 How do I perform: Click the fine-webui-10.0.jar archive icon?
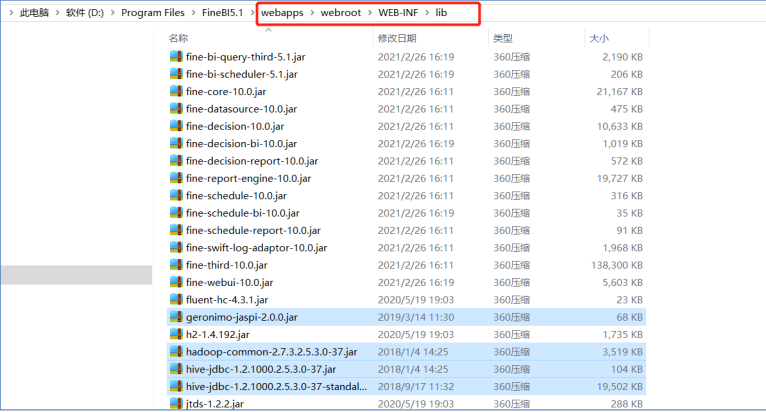click(176, 282)
